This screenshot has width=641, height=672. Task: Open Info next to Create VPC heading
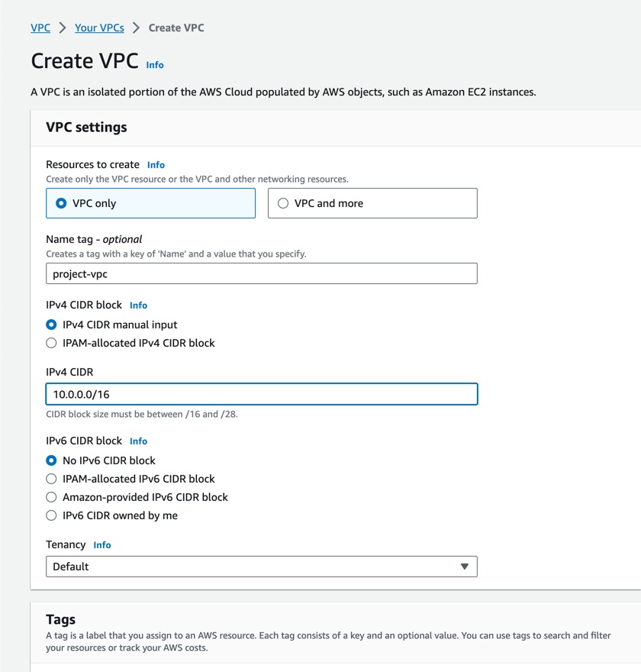(x=155, y=65)
